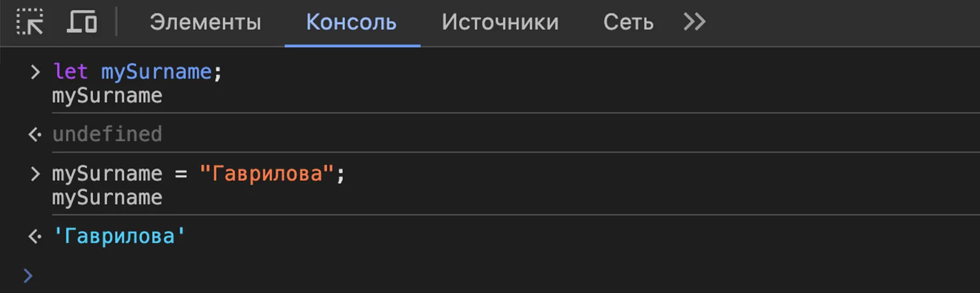980x293 pixels.
Task: Click the return arrow beside undefined
Action: pyautogui.click(x=35, y=134)
